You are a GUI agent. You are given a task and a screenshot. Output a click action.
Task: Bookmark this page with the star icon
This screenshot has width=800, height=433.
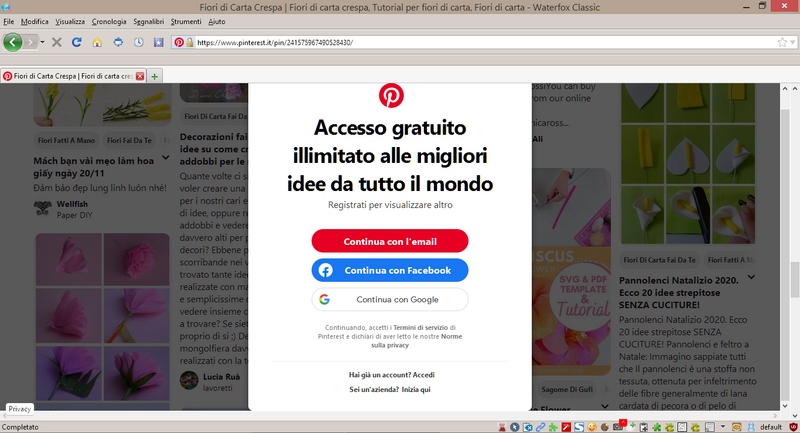click(782, 42)
